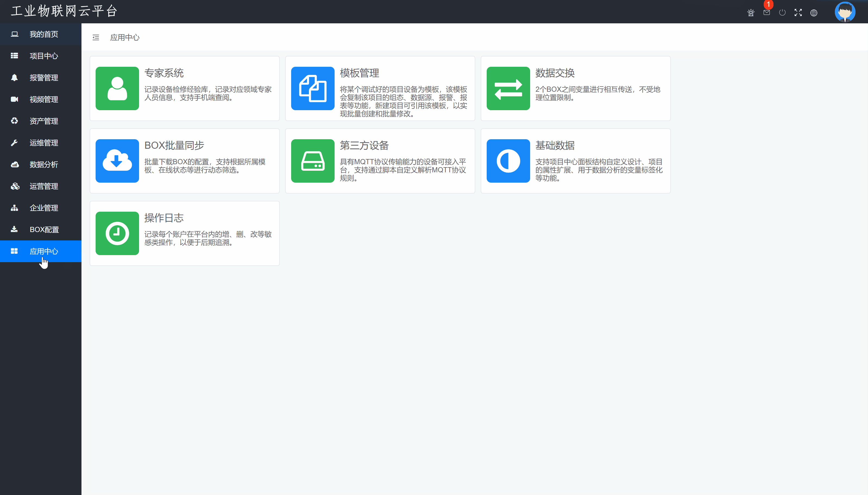The height and width of the screenshot is (495, 868).
Task: Click the 操作日志 green clock icon
Action: click(x=117, y=233)
